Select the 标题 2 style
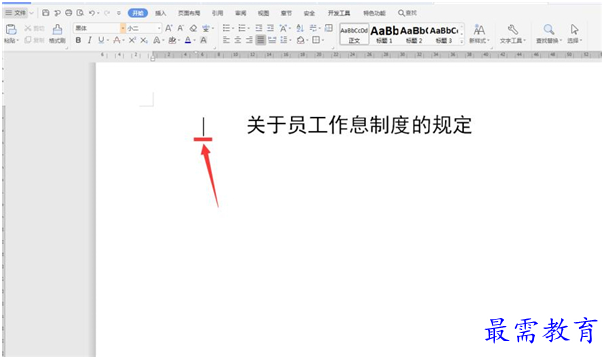Image resolution: width=606 pixels, height=362 pixels. 414,34
